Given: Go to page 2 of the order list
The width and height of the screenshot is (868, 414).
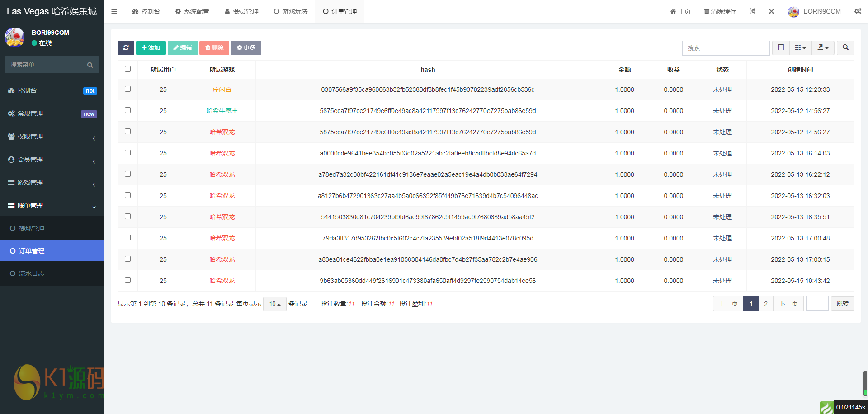Looking at the screenshot, I should [765, 304].
